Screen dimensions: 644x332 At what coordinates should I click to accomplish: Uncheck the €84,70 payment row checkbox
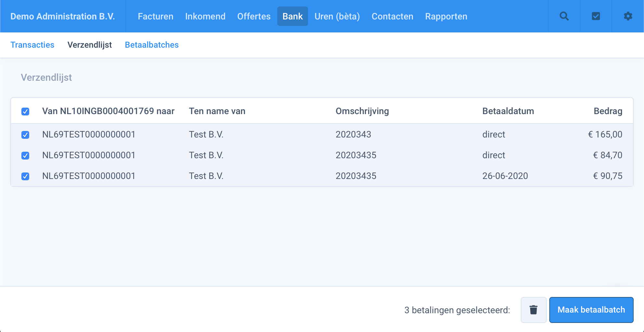click(25, 156)
